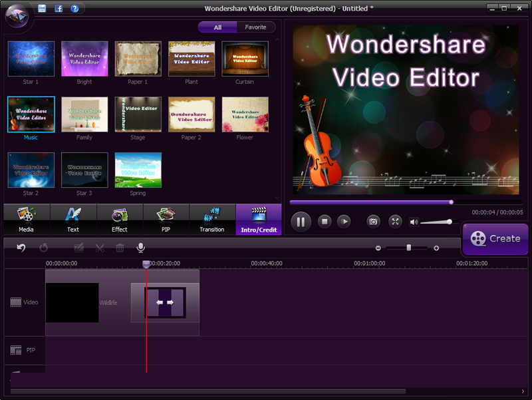Click the timeline zoom slider handle

point(409,248)
